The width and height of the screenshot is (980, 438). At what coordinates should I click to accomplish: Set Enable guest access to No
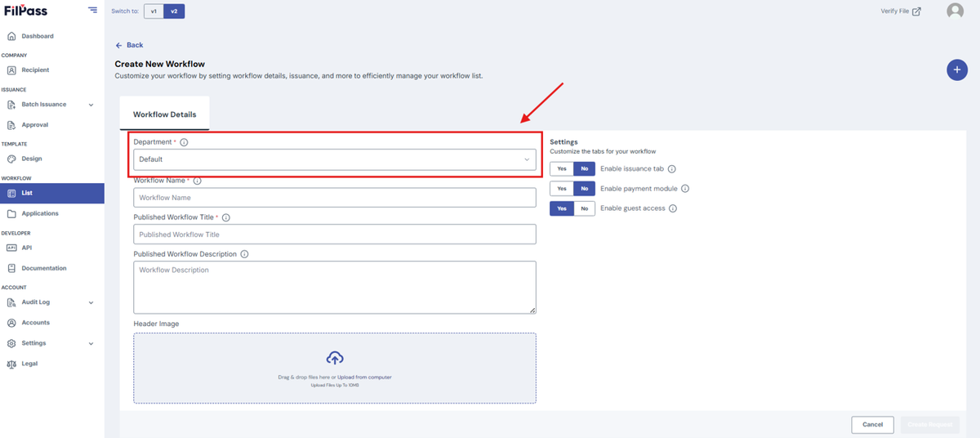coord(584,208)
